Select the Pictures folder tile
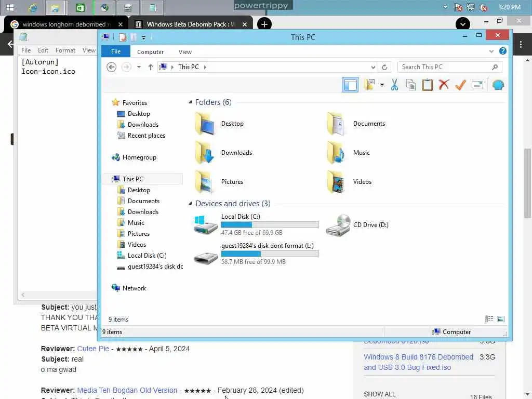The height and width of the screenshot is (399, 532). pyautogui.click(x=219, y=182)
